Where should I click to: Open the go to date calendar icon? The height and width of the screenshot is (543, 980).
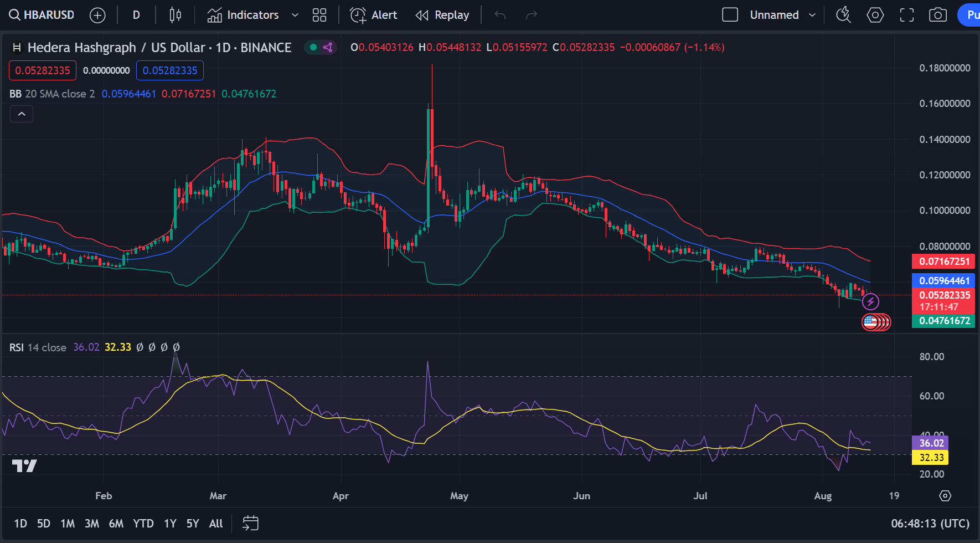[251, 523]
